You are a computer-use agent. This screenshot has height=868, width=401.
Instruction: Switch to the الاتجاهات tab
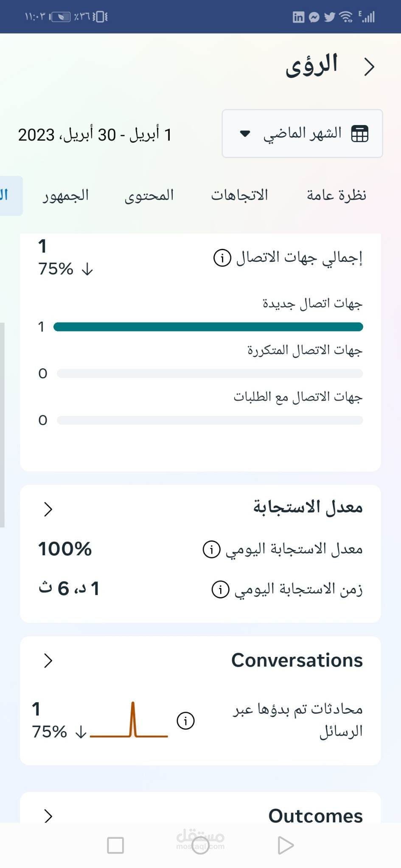click(240, 195)
